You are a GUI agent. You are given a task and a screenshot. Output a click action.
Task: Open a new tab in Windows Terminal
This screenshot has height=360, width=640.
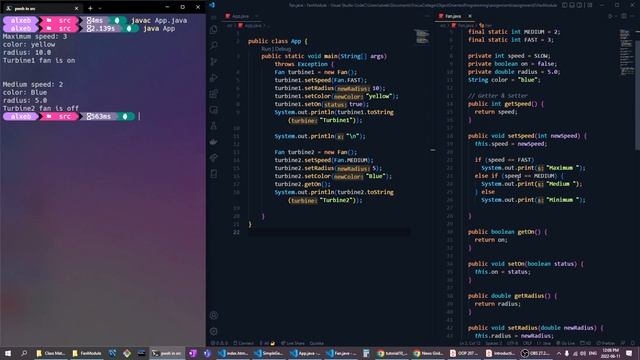click(90, 8)
